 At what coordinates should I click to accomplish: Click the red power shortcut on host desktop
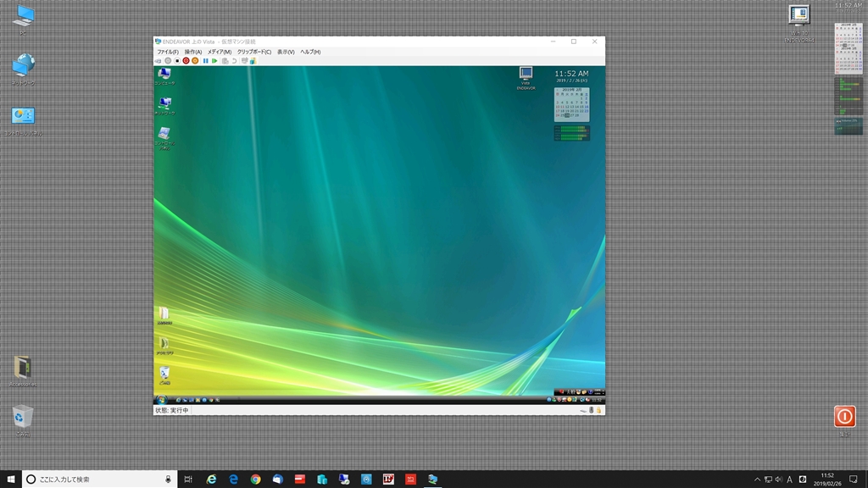tap(845, 416)
